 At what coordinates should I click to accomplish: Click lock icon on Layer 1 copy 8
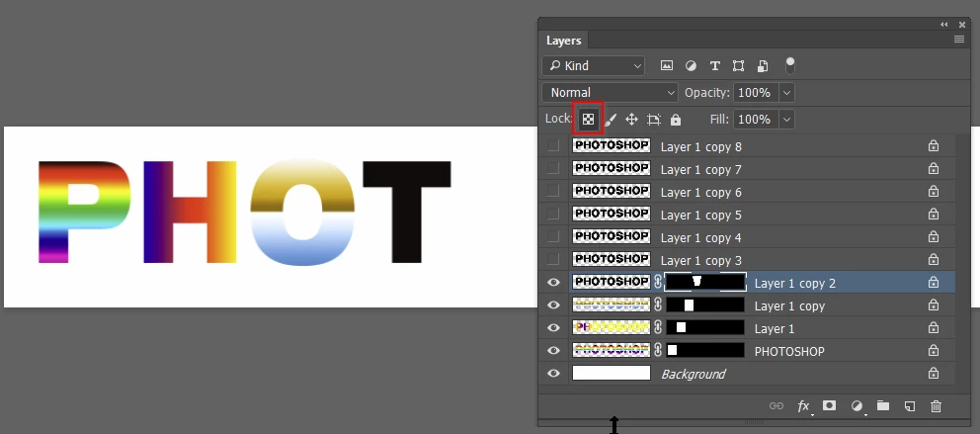point(934,146)
